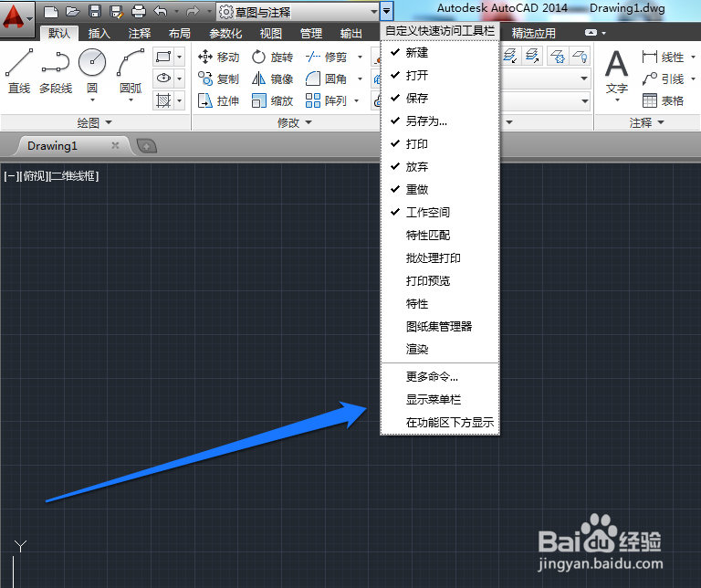Enable 打印预览 in the menu
The image size is (701, 588).
point(440,281)
